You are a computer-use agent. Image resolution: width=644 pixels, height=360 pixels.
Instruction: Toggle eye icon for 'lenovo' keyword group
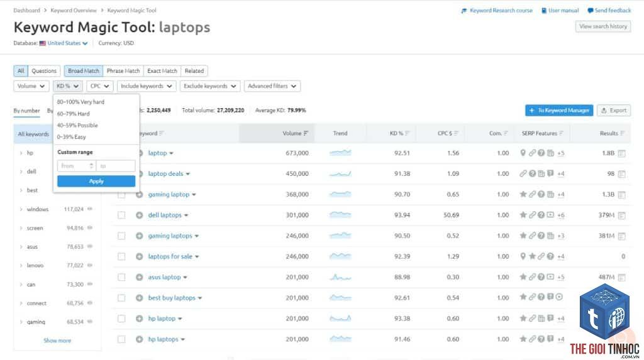(x=90, y=265)
